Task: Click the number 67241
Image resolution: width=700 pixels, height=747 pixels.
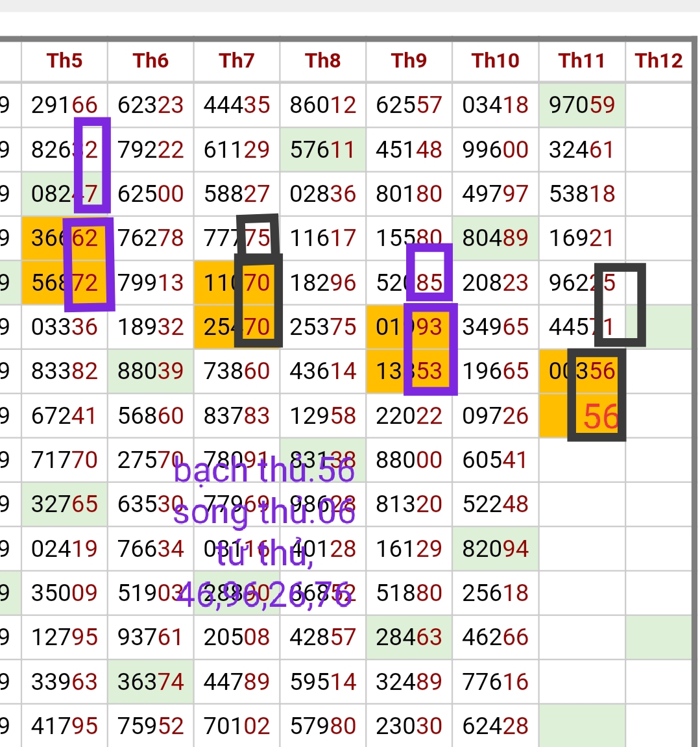Action: point(64,416)
